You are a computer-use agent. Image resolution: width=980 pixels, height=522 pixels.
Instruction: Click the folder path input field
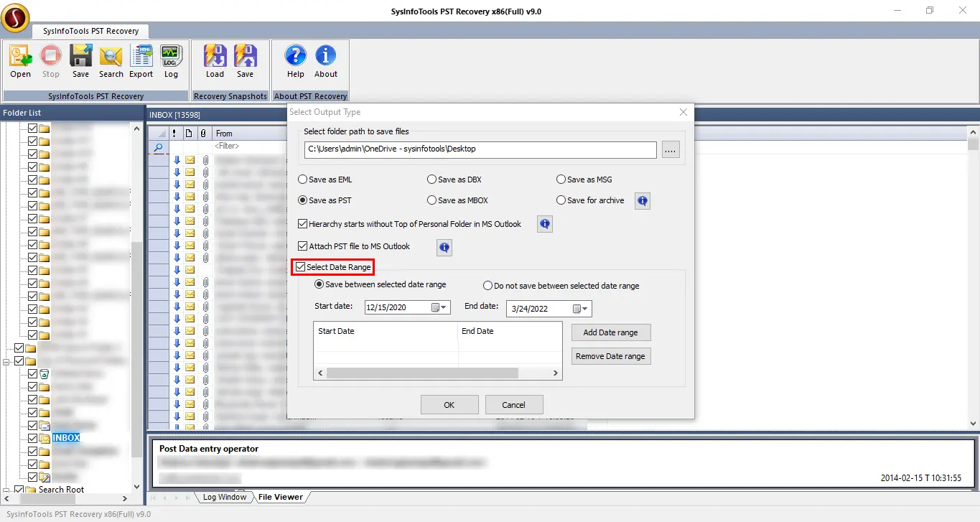coord(480,149)
